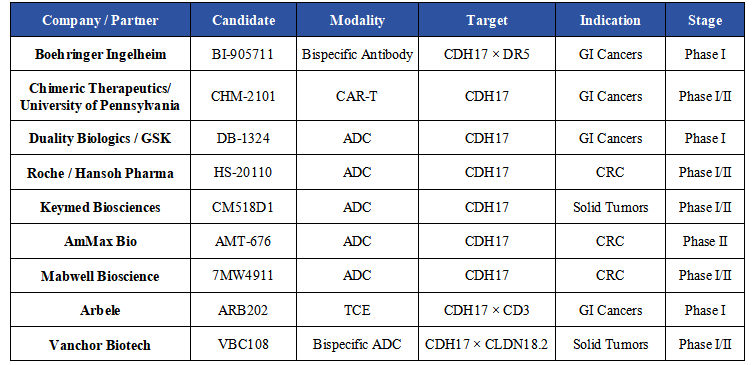Screen dimensions: 752x365
Task: Click the Bispecific Antibody modality cell
Action: (357, 54)
